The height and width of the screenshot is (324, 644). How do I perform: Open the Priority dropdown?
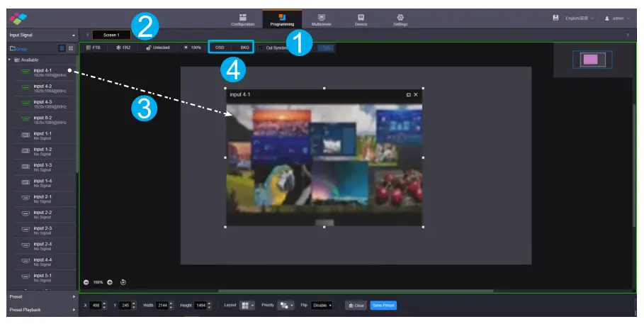[x=286, y=306]
